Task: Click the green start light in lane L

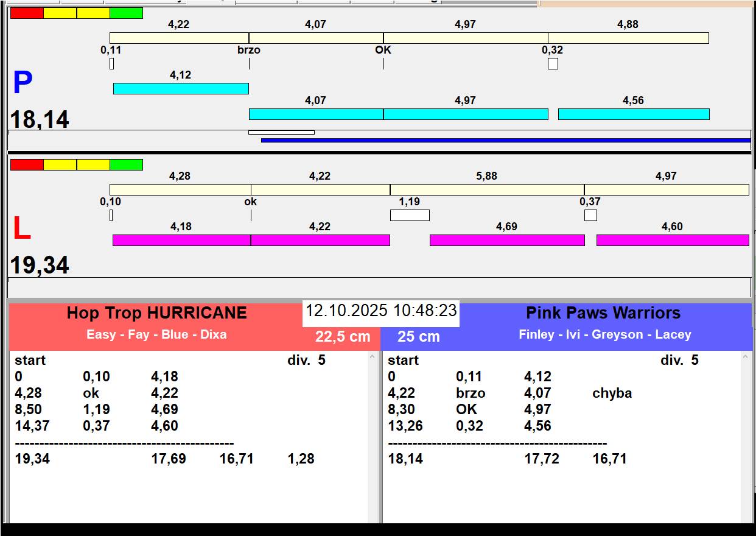Action: 126,165
